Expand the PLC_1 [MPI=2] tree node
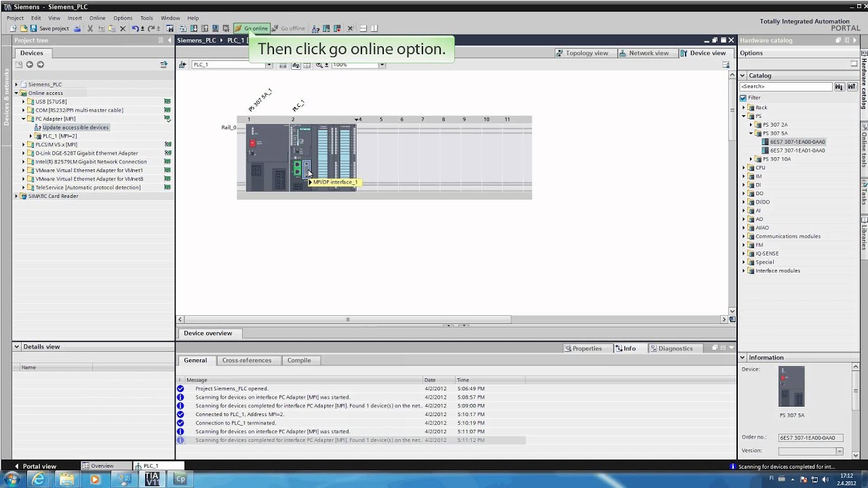Image resolution: width=868 pixels, height=488 pixels. tap(31, 136)
